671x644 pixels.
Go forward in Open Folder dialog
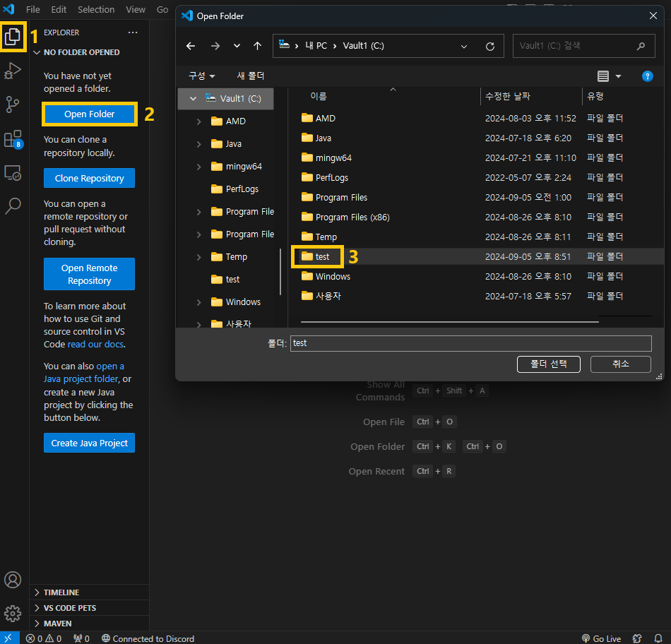point(215,46)
